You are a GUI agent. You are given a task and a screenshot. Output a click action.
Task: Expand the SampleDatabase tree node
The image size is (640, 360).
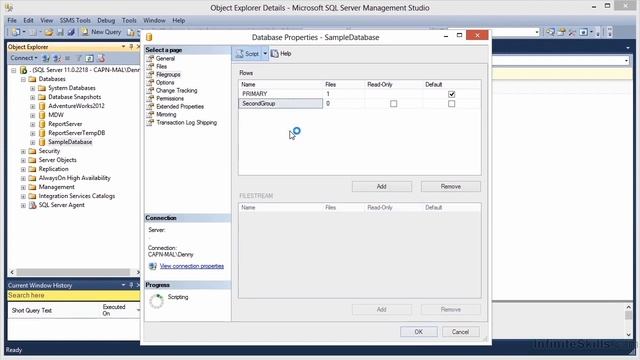[x=33, y=142]
